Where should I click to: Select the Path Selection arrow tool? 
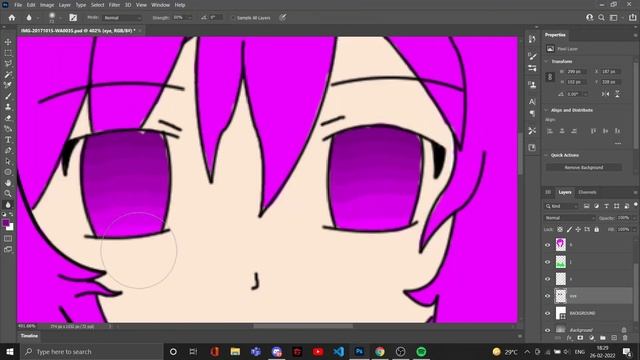(x=8, y=161)
